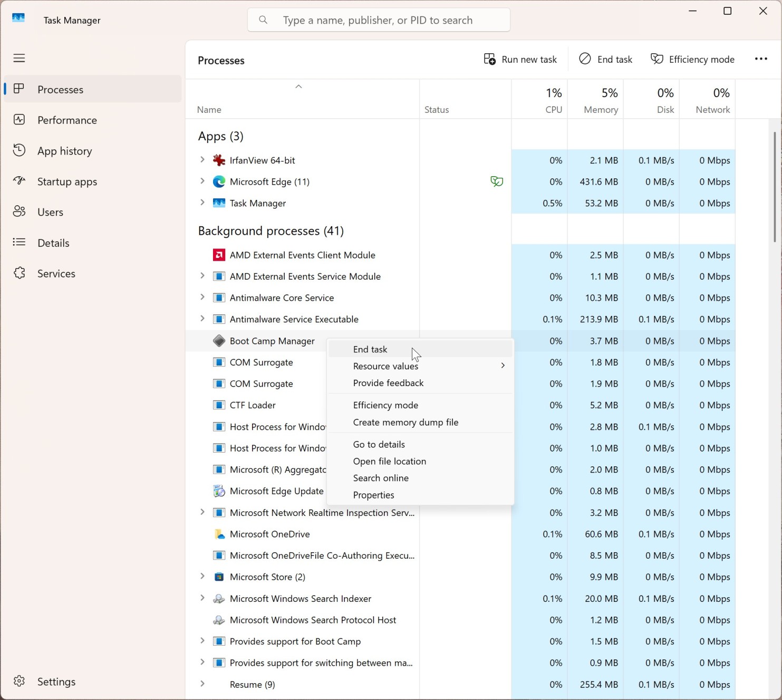Sort by the Memory column header

595,99
